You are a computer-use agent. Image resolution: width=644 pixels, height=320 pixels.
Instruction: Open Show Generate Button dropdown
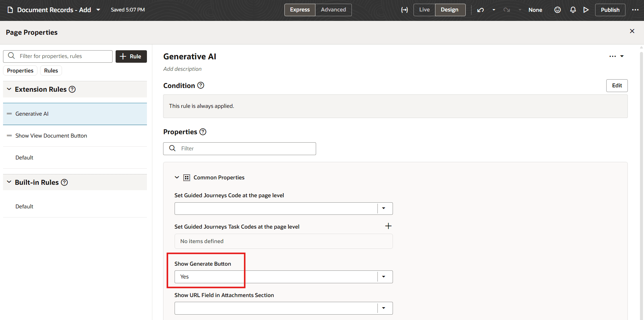384,277
